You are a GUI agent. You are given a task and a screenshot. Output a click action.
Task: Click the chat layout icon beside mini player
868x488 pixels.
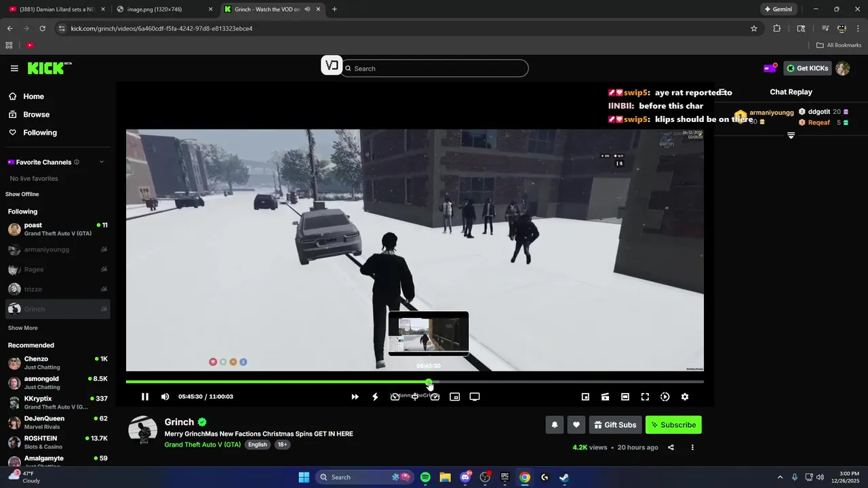tap(605, 396)
